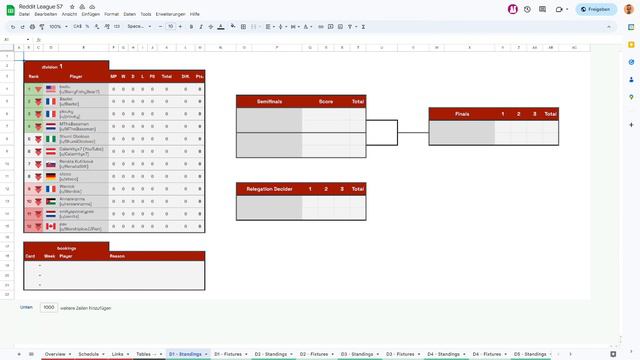Viewport: 640px width, 360px height.
Task: Open Contacts in the side panel
Action: pyautogui.click(x=631, y=80)
